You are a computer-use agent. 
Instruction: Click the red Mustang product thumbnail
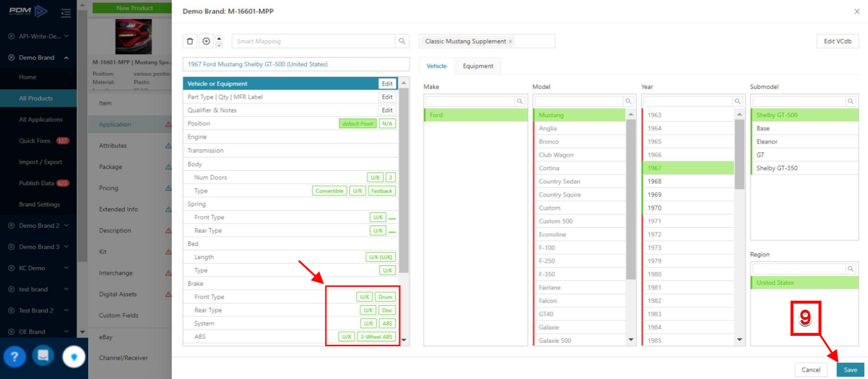(x=134, y=37)
